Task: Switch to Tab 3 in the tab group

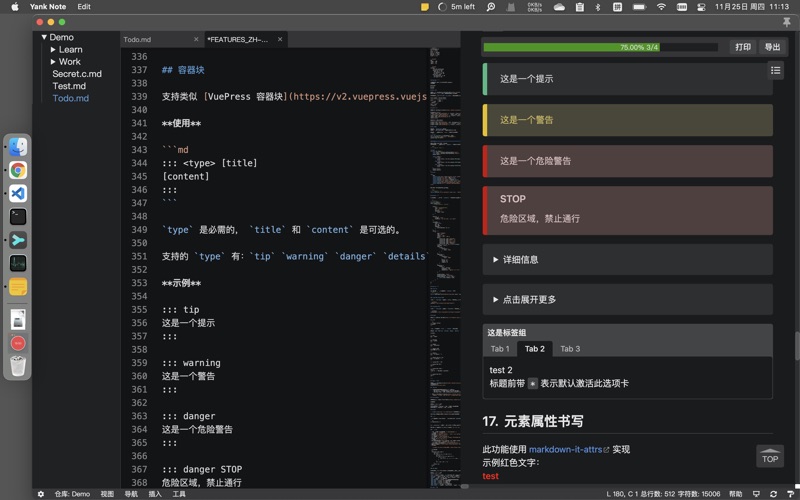Action: (569, 349)
